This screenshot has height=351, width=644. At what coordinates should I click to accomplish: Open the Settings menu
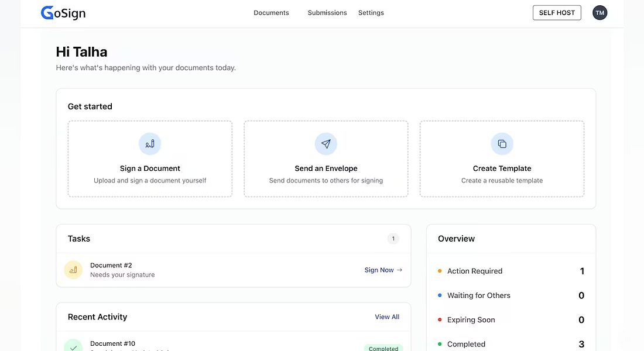[371, 13]
